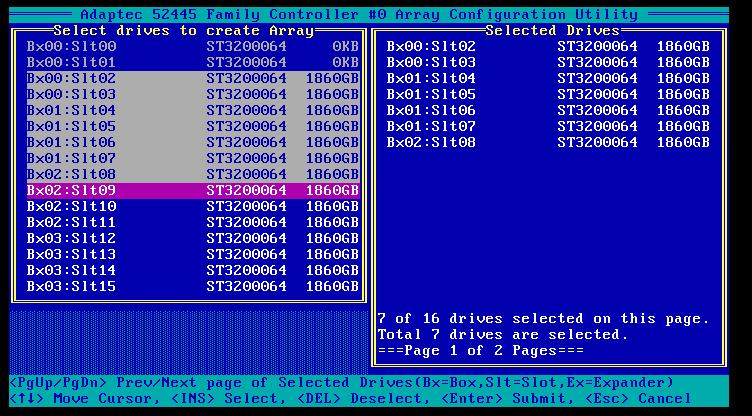The width and height of the screenshot is (752, 416).
Task: Click Bx02:Slt08 in Selected Drives panel
Action: [x=548, y=142]
